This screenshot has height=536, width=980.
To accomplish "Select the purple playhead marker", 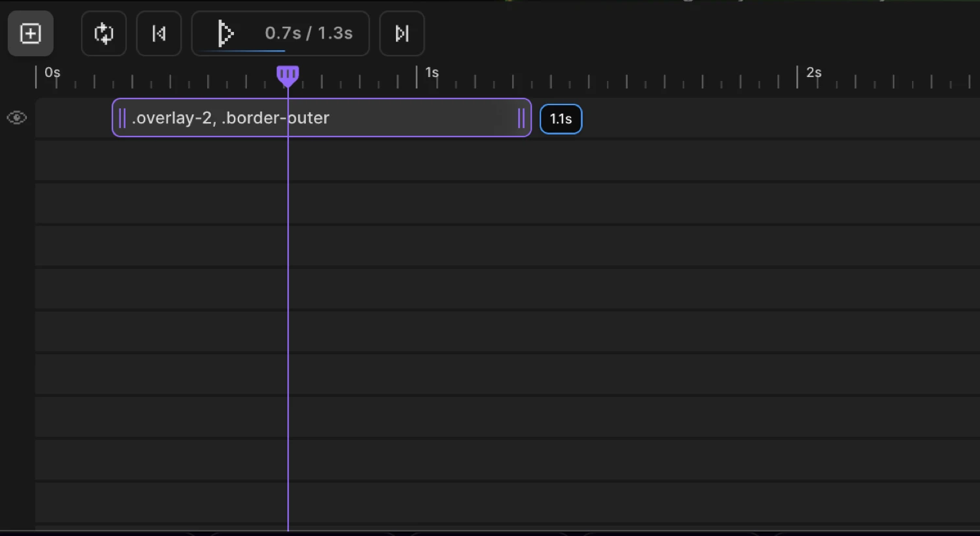I will coord(287,75).
